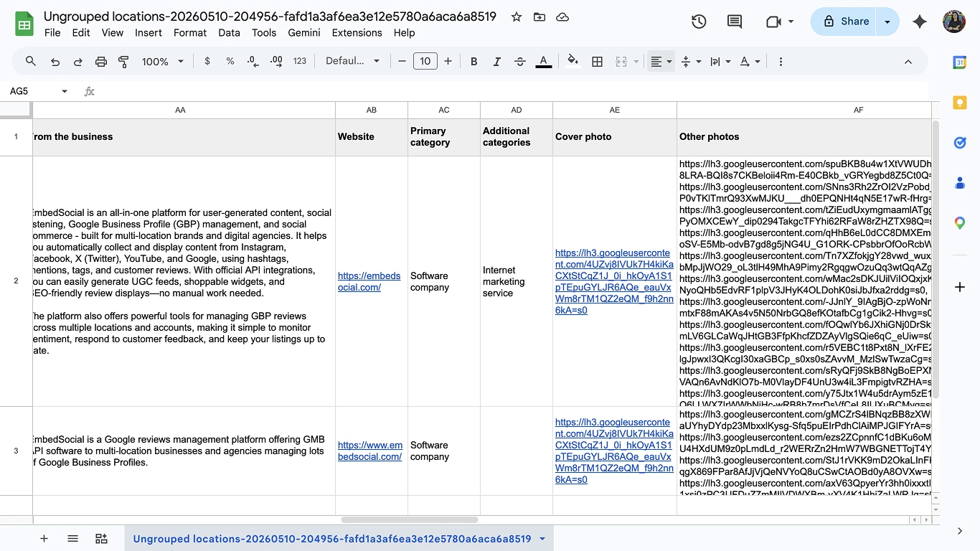
Task: Select the Internet marketing service cell
Action: pyautogui.click(x=516, y=281)
